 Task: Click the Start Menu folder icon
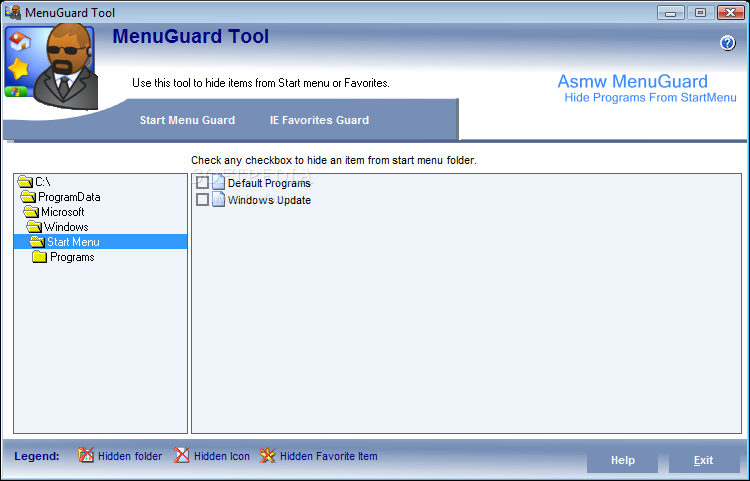point(37,242)
